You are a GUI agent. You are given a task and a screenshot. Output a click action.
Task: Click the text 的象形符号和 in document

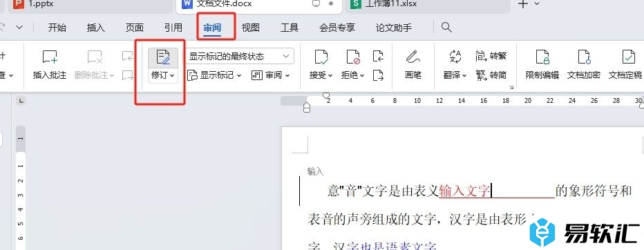click(x=594, y=191)
